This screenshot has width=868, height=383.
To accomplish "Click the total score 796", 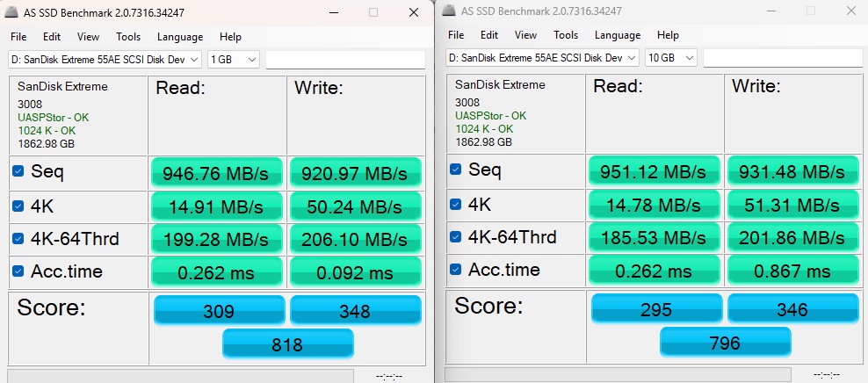I will click(x=725, y=342).
